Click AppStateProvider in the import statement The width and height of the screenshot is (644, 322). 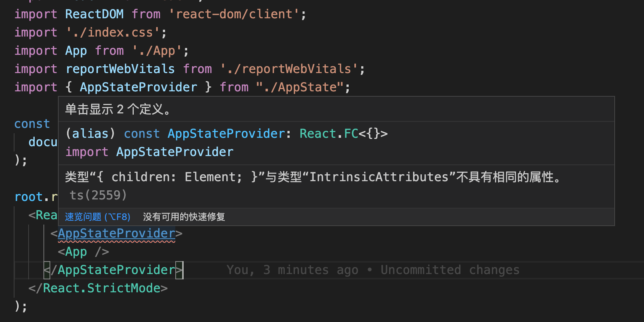point(139,87)
